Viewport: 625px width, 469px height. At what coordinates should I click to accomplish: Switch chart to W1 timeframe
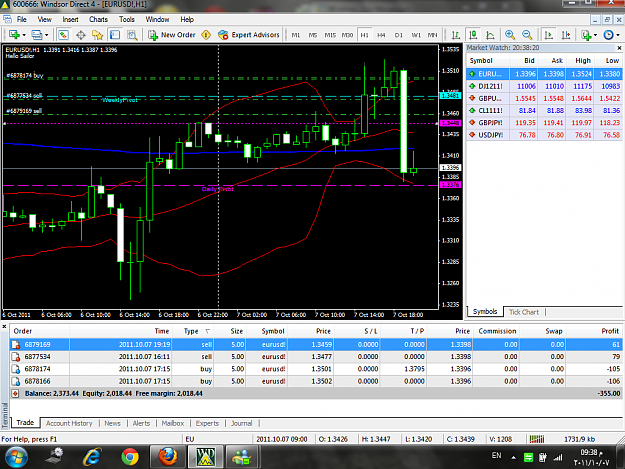tap(416, 35)
